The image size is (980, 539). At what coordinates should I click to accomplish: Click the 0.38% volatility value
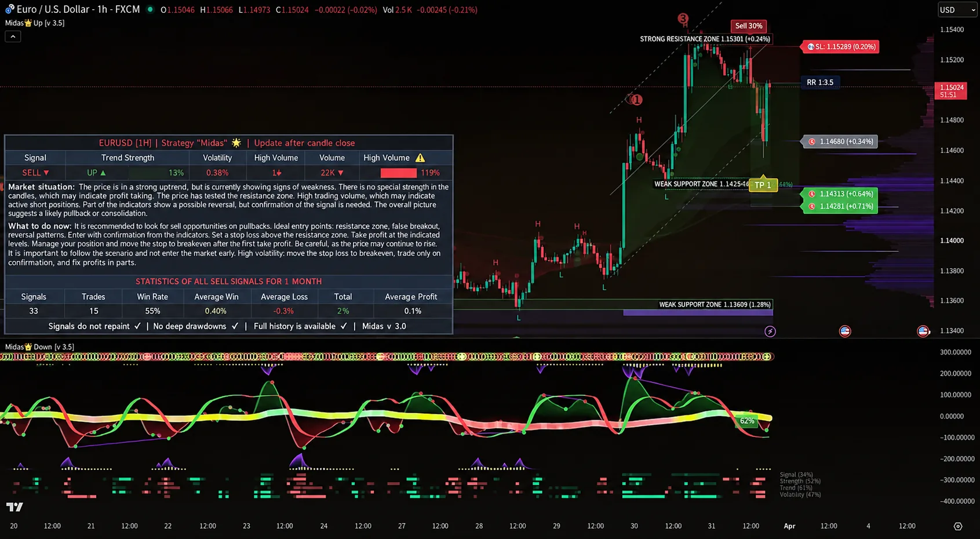point(217,173)
